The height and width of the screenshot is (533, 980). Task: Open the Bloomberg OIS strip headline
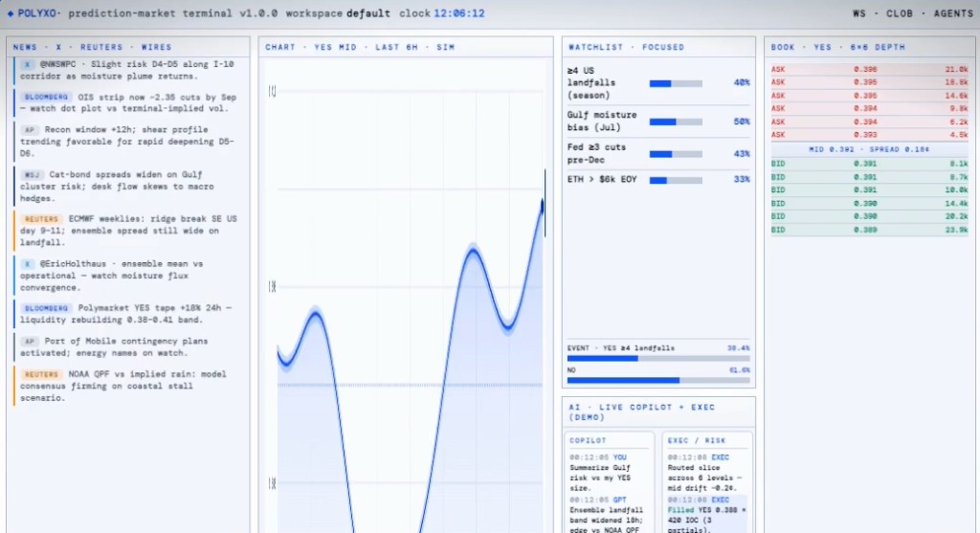tap(127, 102)
